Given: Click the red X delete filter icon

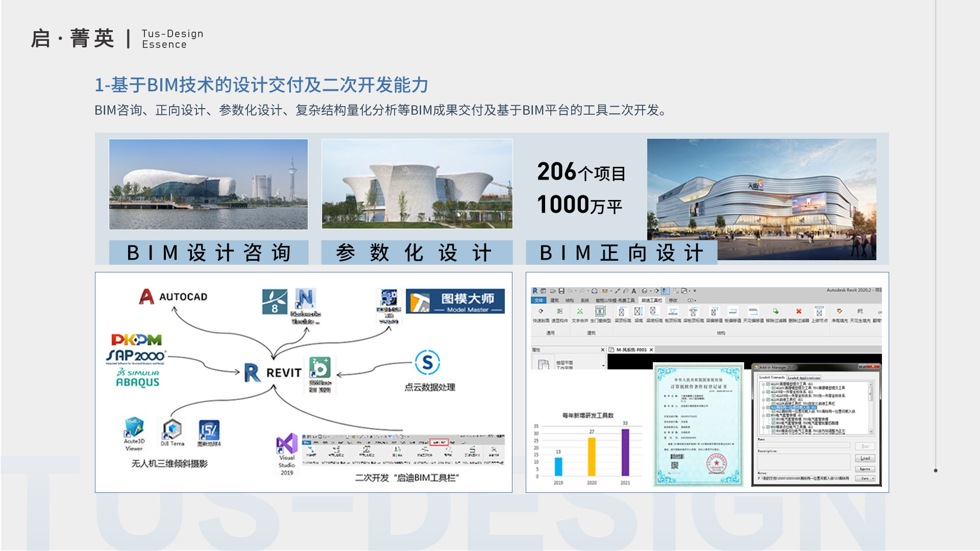Looking at the screenshot, I should tap(799, 311).
